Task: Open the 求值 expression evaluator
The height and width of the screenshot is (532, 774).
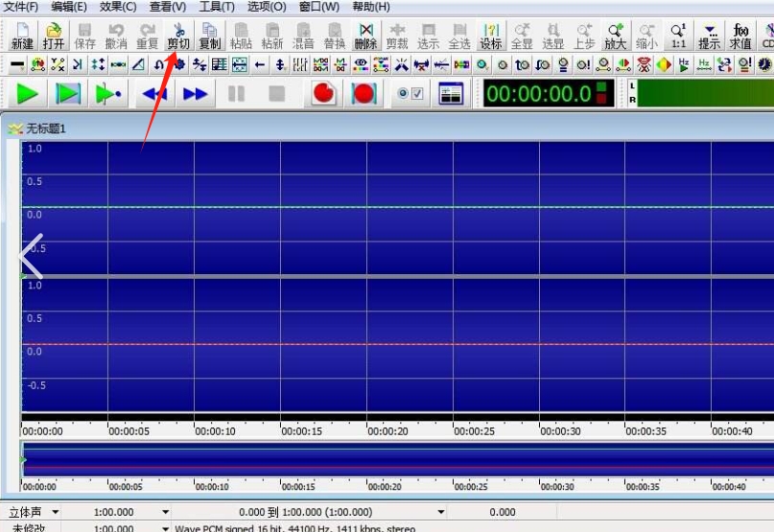Action: [740, 35]
